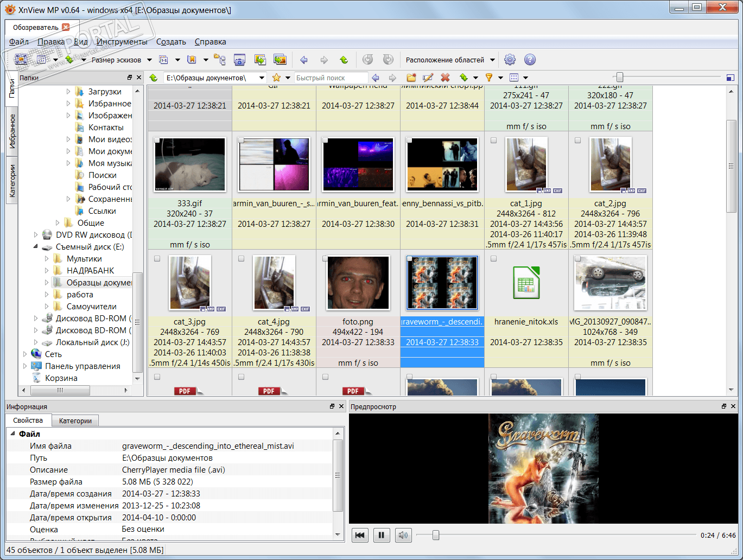Click the screen capture camera icon

coord(239,60)
